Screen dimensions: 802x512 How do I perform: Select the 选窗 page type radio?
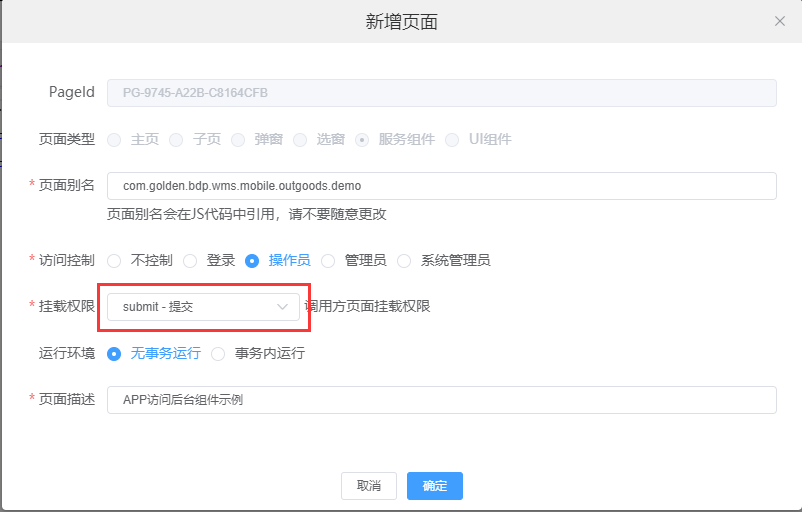coord(300,140)
